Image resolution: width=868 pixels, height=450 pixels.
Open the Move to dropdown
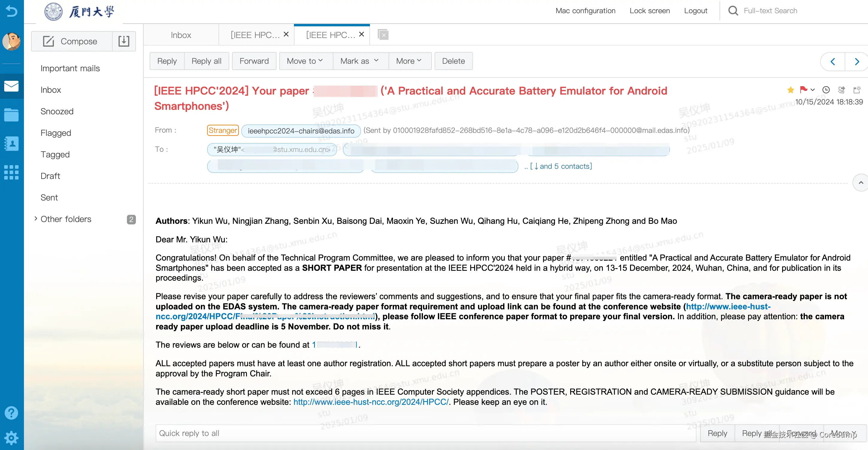click(x=305, y=61)
